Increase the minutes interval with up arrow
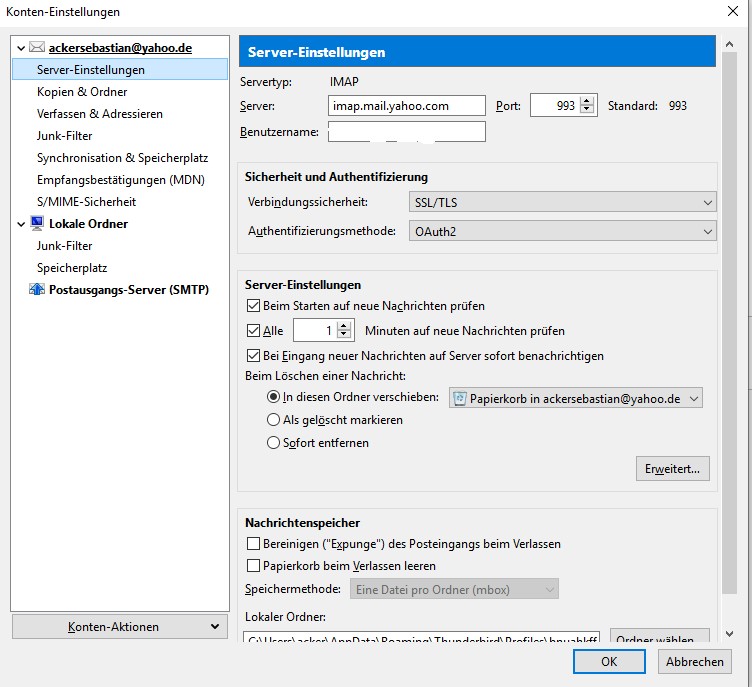Screen dimensions: 752x687 click(344, 326)
